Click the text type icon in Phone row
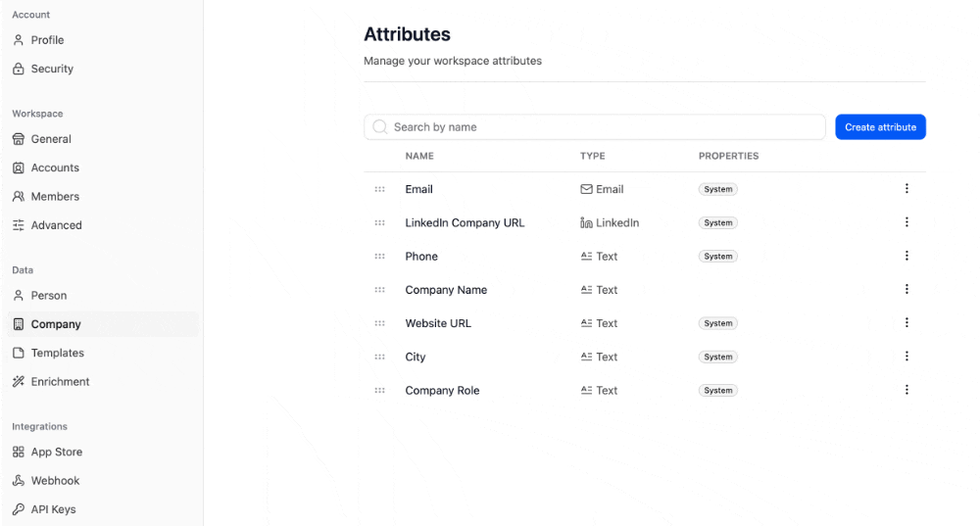 586,256
